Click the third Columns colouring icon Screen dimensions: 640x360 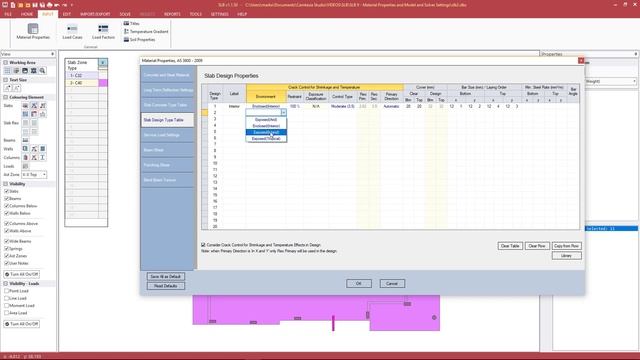pyautogui.click(x=42, y=157)
